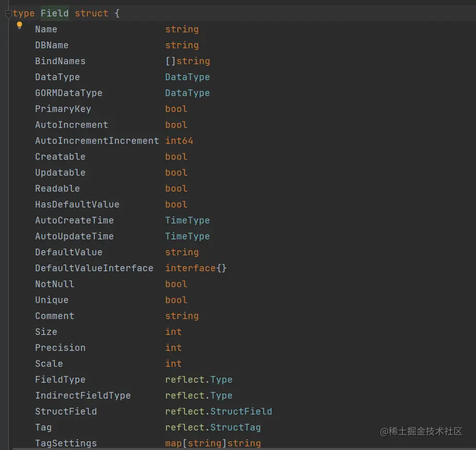The width and height of the screenshot is (476, 450).
Task: Click the int type of Precision
Action: 174,348
